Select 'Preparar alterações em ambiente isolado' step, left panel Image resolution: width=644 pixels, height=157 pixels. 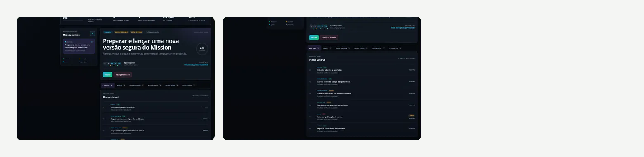156,130
